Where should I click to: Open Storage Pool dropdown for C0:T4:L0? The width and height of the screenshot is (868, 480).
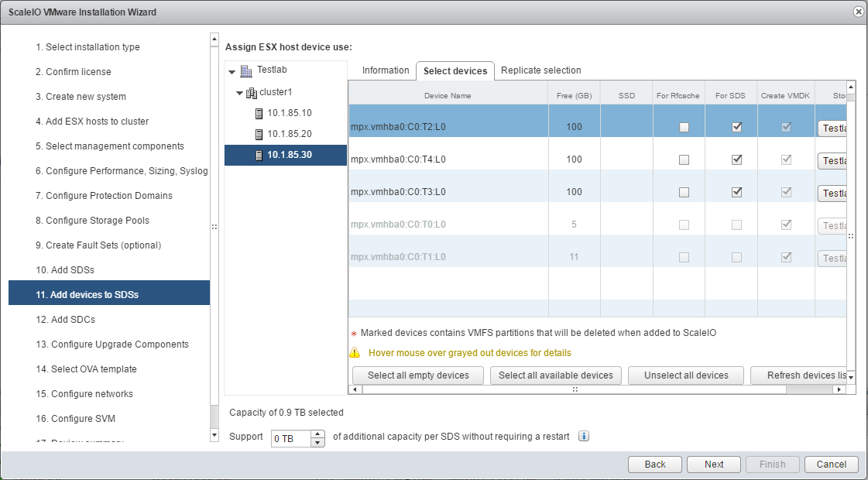pyautogui.click(x=832, y=160)
